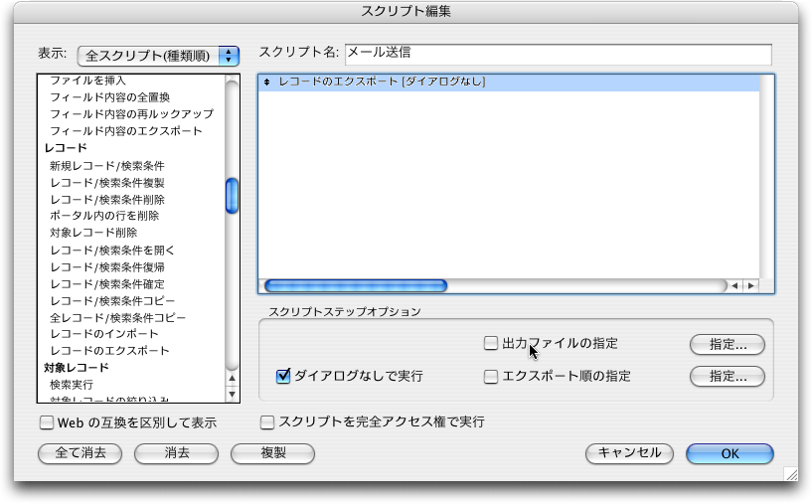The height and width of the screenshot is (504, 812).
Task: Click the down arrow of the step list scrollbar
Action: (233, 394)
